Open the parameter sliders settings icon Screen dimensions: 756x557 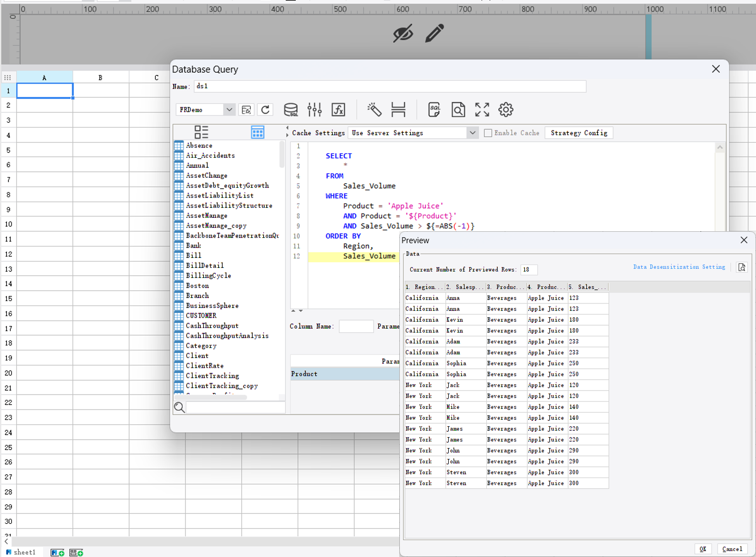click(315, 109)
